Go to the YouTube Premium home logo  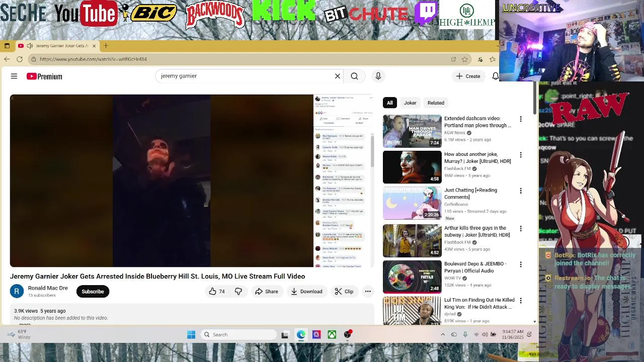[x=44, y=76]
